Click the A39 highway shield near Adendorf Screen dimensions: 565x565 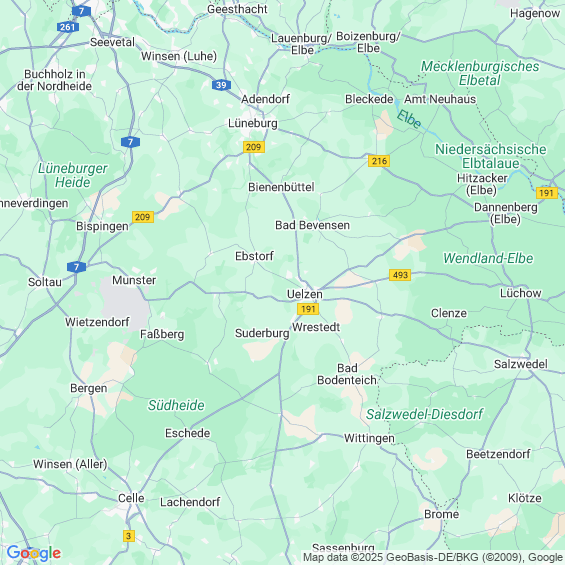(x=221, y=85)
